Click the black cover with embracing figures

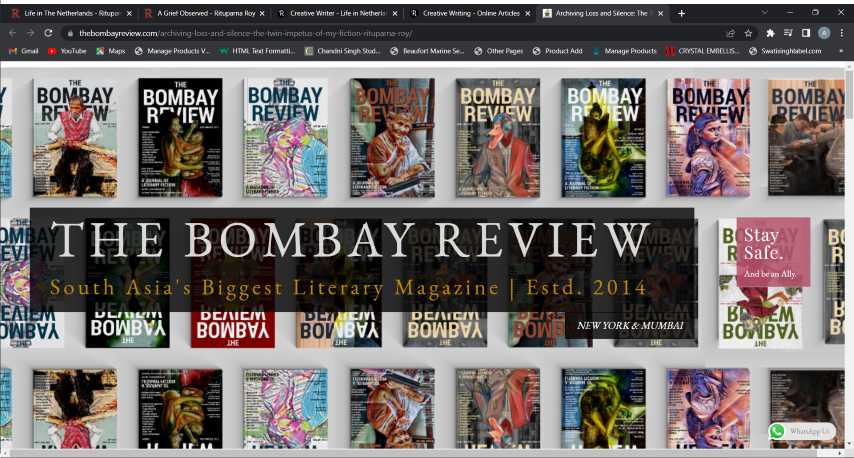click(x=180, y=137)
